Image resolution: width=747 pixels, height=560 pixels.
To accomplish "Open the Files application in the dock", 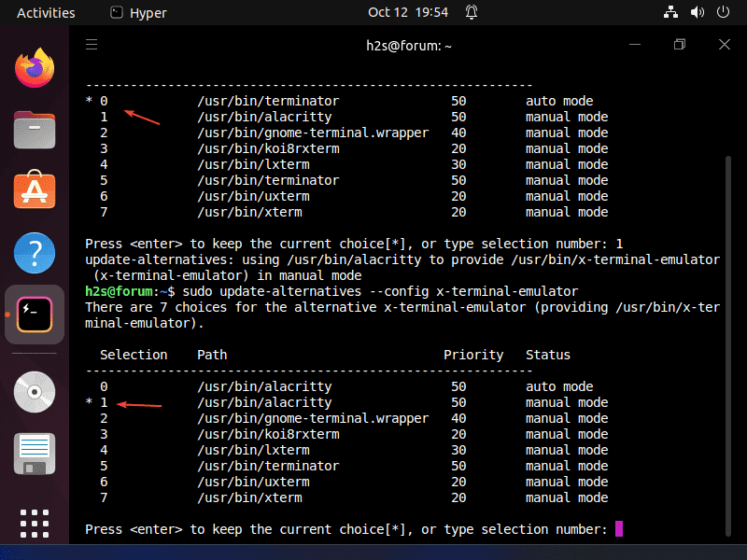I will coord(35,130).
